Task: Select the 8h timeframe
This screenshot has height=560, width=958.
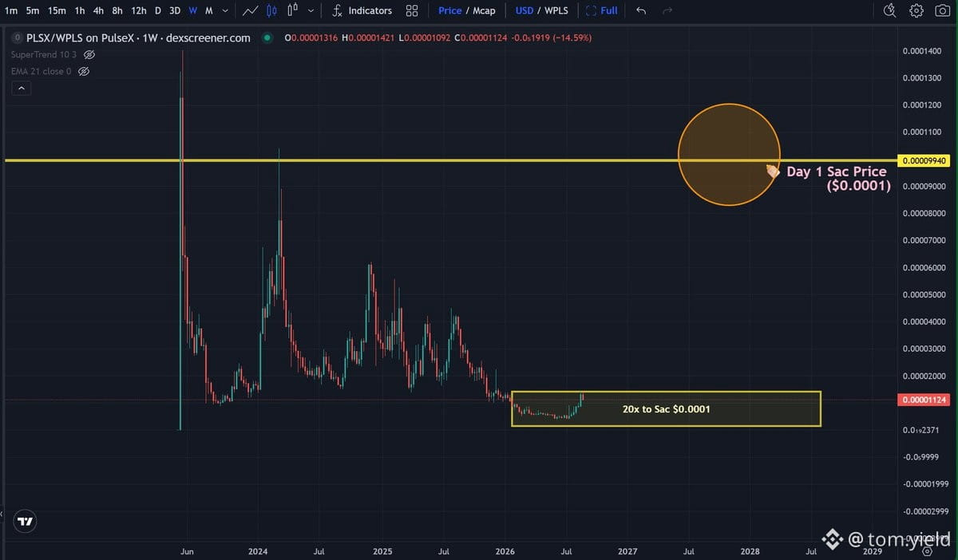Action: (x=117, y=10)
